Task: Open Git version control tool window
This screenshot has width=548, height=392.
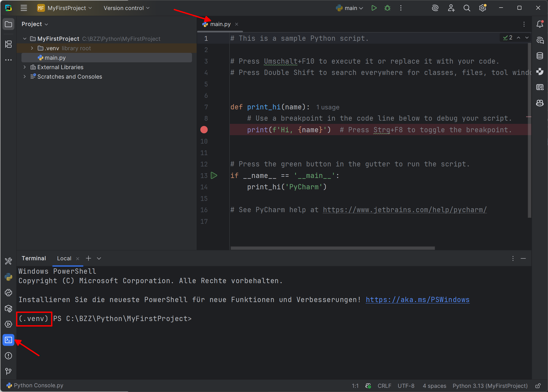Action: [8, 371]
